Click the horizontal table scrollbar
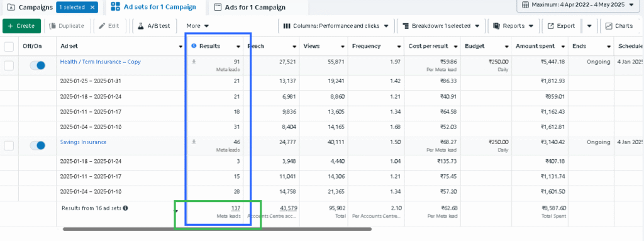 tap(217, 229)
